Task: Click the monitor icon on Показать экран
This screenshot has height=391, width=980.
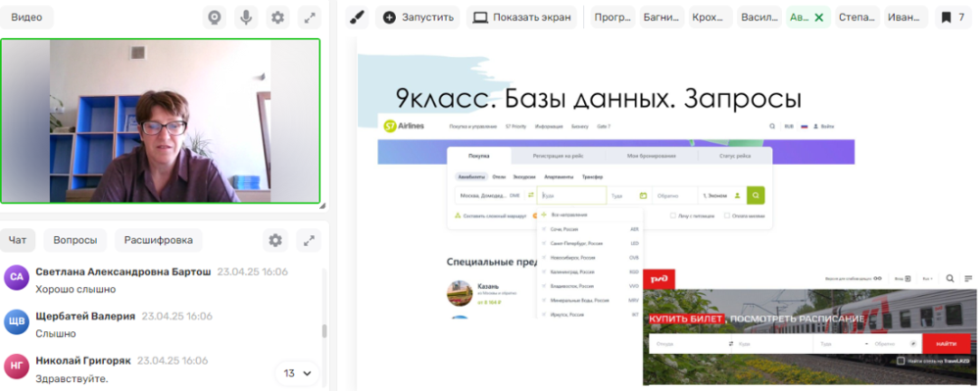Action: pos(480,18)
